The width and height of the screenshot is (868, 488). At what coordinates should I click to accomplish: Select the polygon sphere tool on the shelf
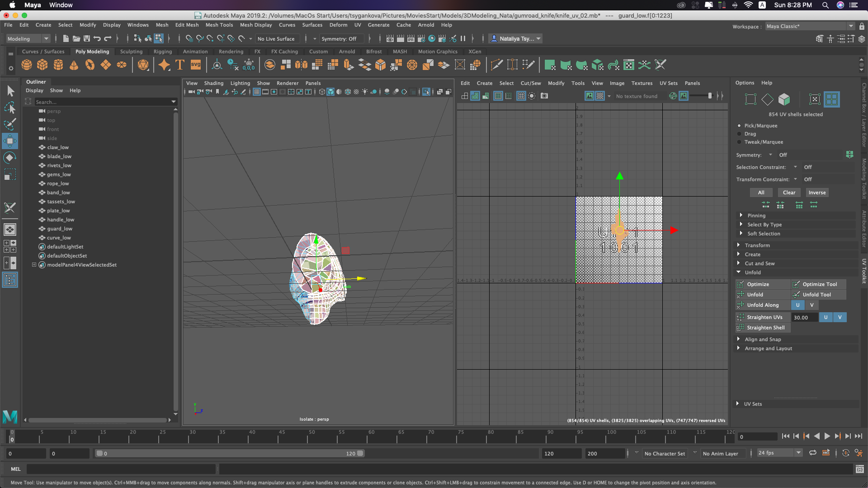pyautogui.click(x=26, y=65)
